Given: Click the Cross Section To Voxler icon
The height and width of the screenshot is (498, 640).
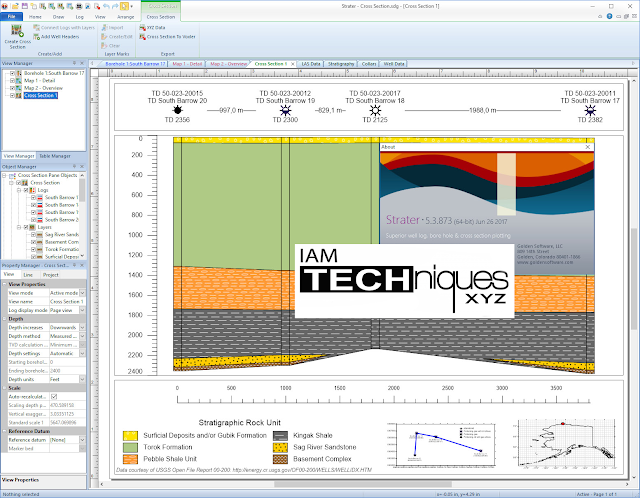Looking at the screenshot, I should click(142, 37).
